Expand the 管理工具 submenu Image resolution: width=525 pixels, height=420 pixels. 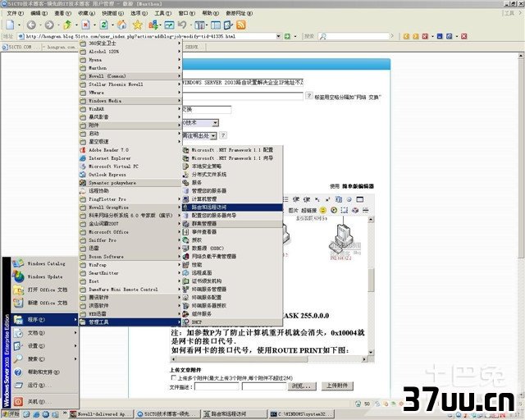[130, 322]
